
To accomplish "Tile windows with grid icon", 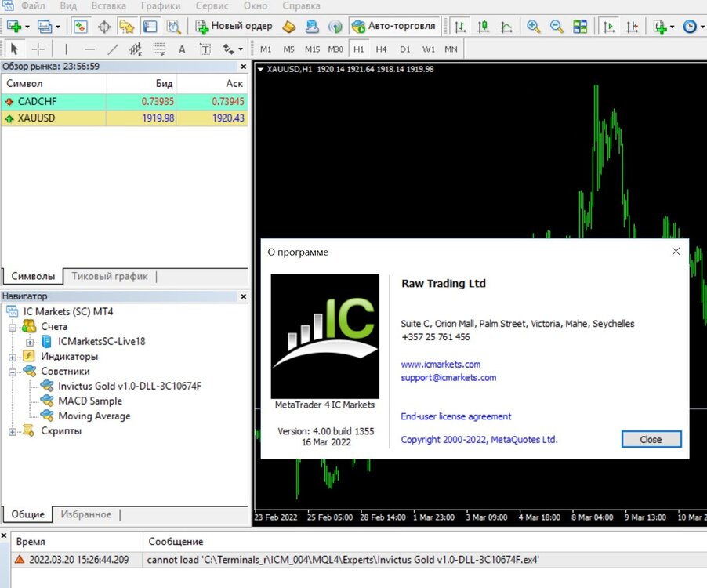I will 580,27.
